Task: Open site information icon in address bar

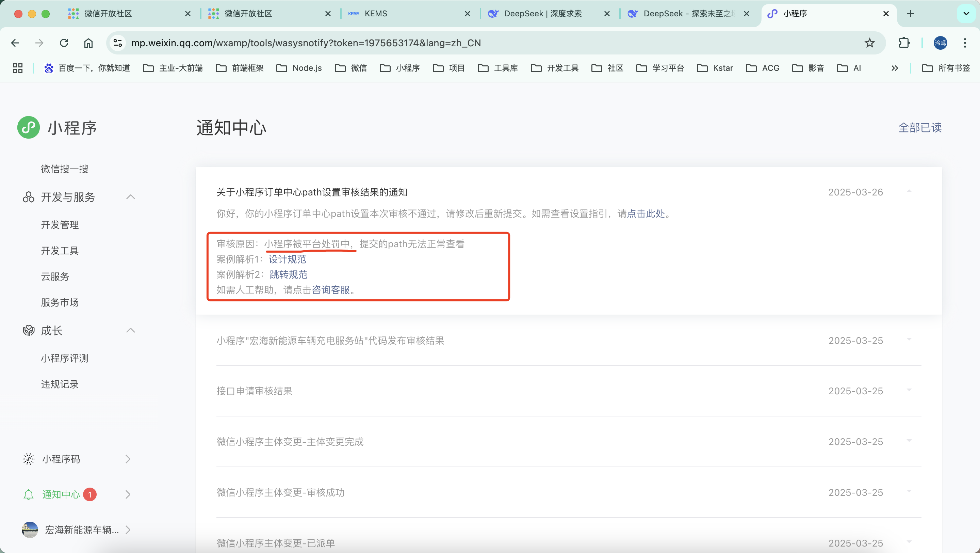Action: (x=117, y=43)
